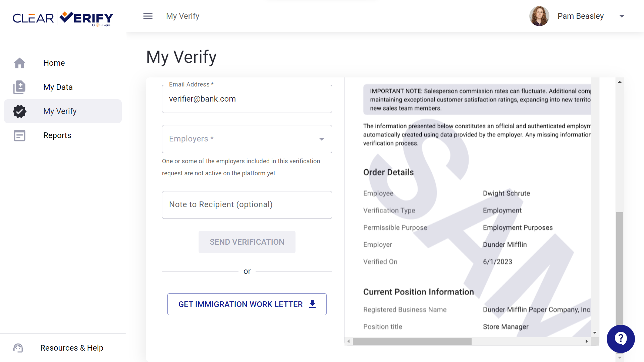Click the 6/1/2023 verified date
644x362 pixels.
(497, 262)
